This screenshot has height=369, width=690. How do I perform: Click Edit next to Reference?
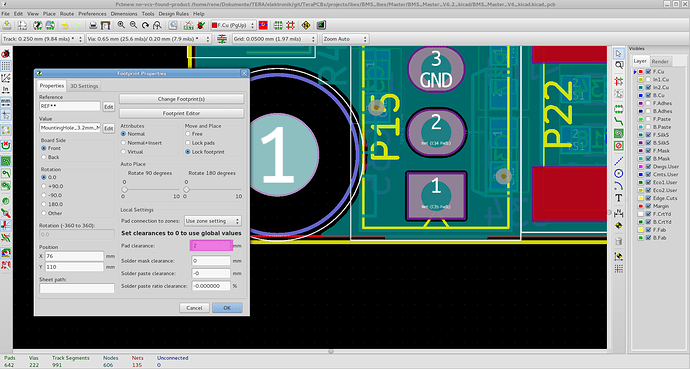[108, 107]
